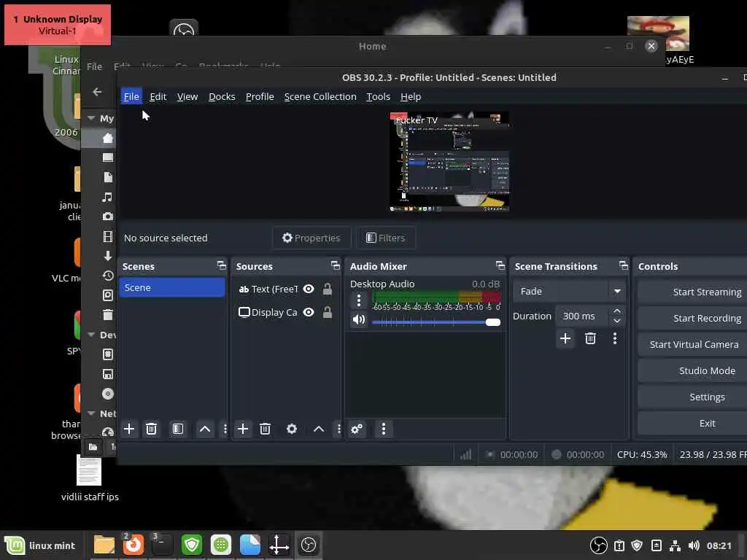Open Files folder icon in taskbar
Screen dimensions: 747x560
tap(104, 545)
